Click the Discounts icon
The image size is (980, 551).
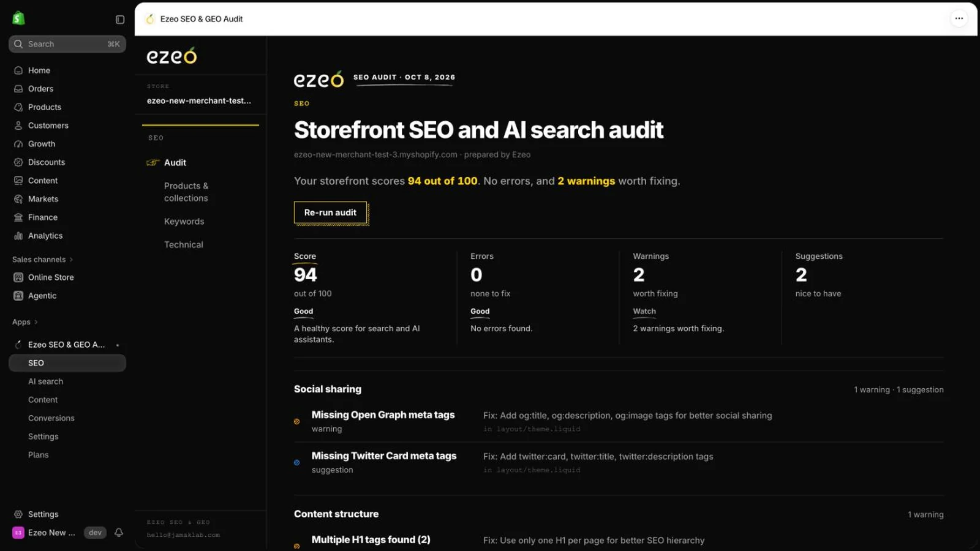[18, 162]
